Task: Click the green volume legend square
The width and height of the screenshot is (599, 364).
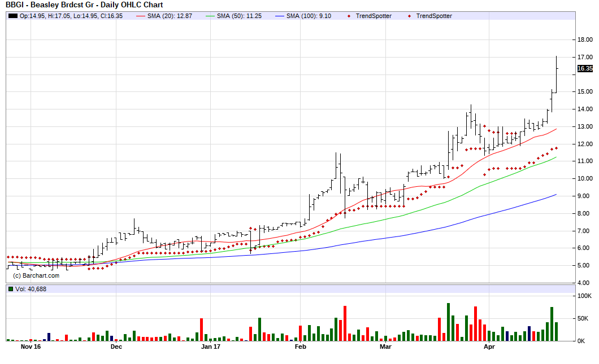Action: 11,289
